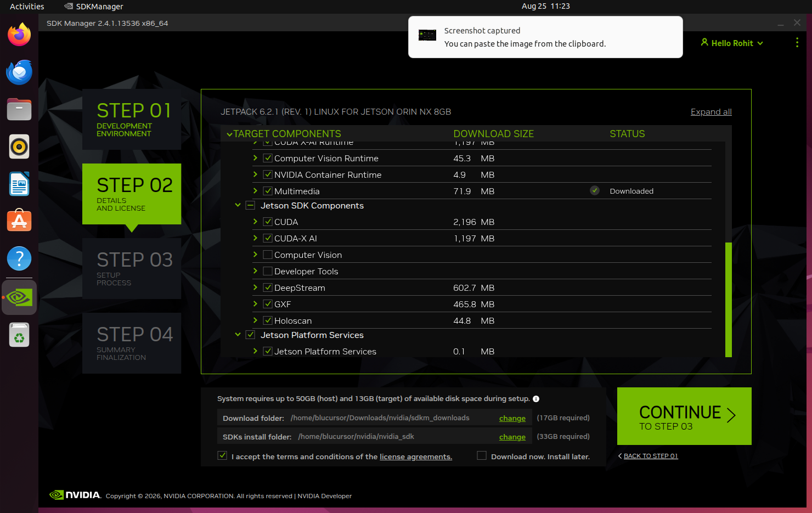Screen dimensions: 812x513
Task: Uncheck NVIDIA Container Runtime checkbox
Action: pyautogui.click(x=268, y=174)
